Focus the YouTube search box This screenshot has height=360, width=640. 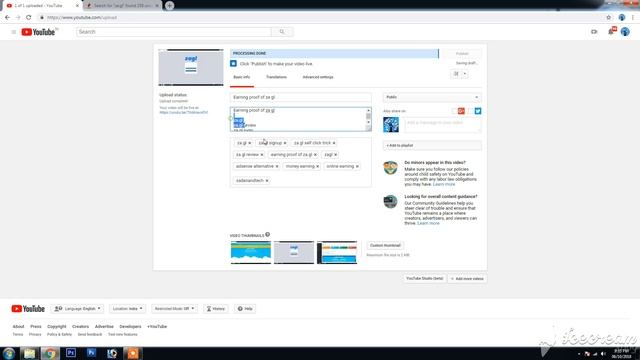[x=173, y=32]
